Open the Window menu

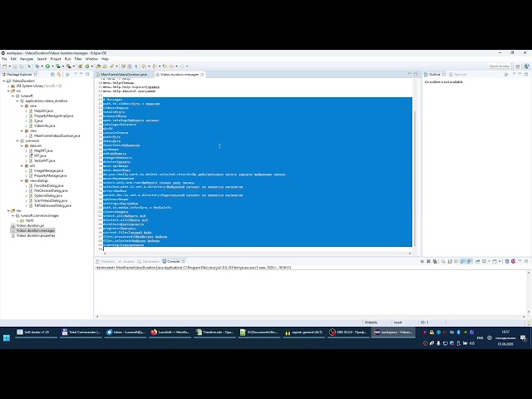coord(91,59)
